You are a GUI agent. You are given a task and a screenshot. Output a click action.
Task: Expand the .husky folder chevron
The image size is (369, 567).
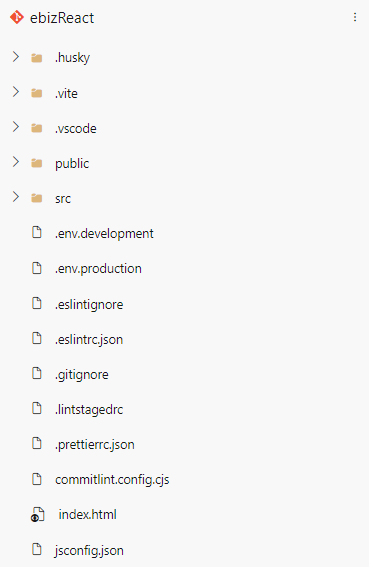[16, 57]
